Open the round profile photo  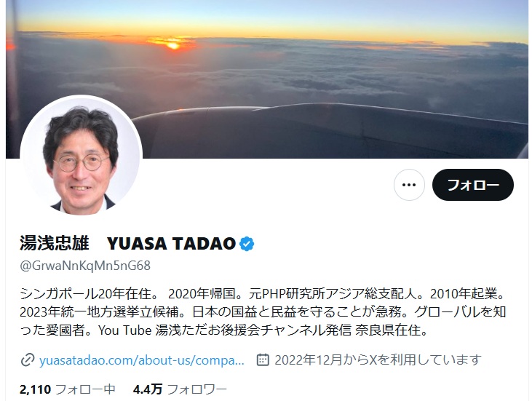pos(81,156)
